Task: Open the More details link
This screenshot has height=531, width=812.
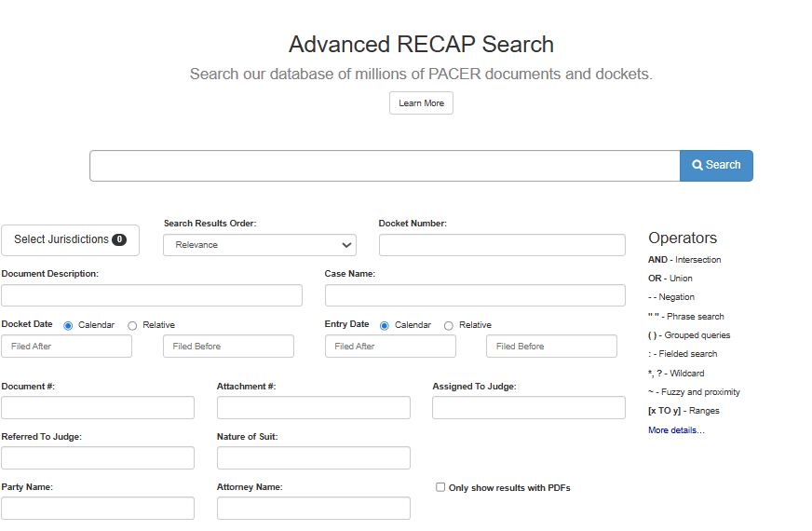Action: point(676,430)
